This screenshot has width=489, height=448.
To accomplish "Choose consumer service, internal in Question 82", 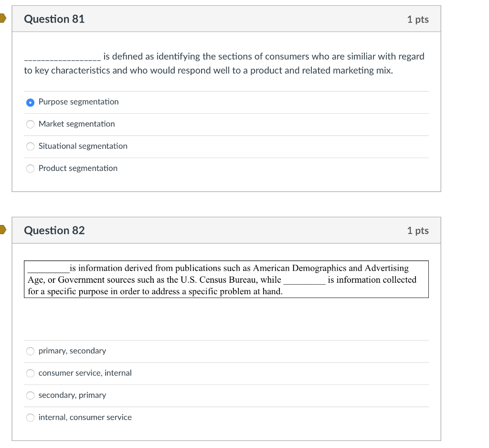I will (30, 373).
